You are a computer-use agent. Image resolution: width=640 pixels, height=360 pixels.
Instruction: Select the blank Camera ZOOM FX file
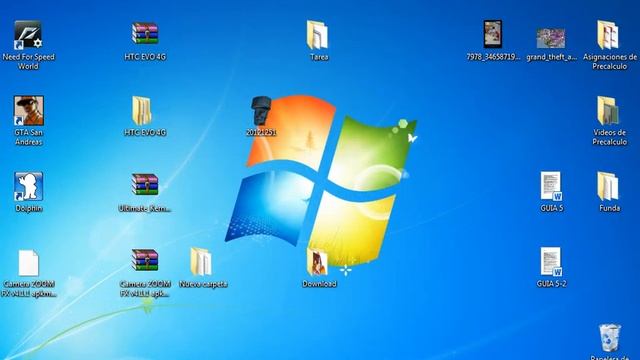coord(29,263)
